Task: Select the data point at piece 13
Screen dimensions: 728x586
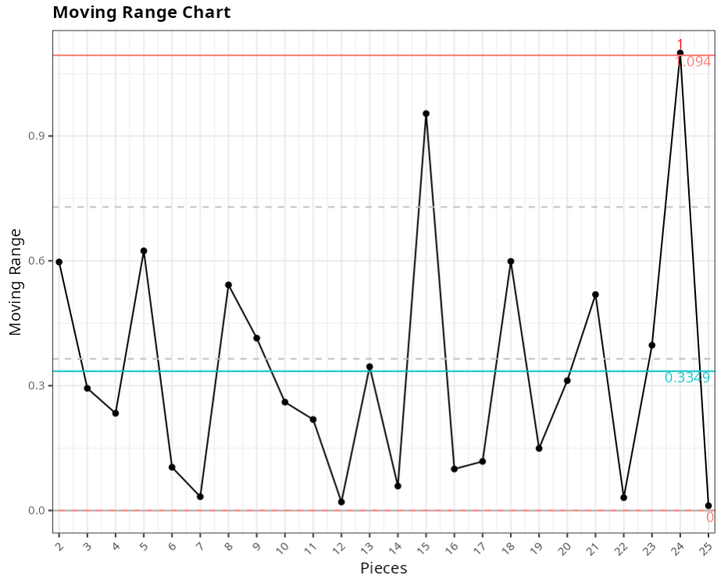Action: point(370,366)
